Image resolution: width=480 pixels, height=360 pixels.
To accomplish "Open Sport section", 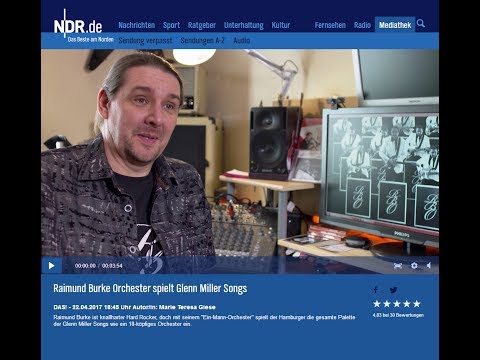I will (171, 25).
